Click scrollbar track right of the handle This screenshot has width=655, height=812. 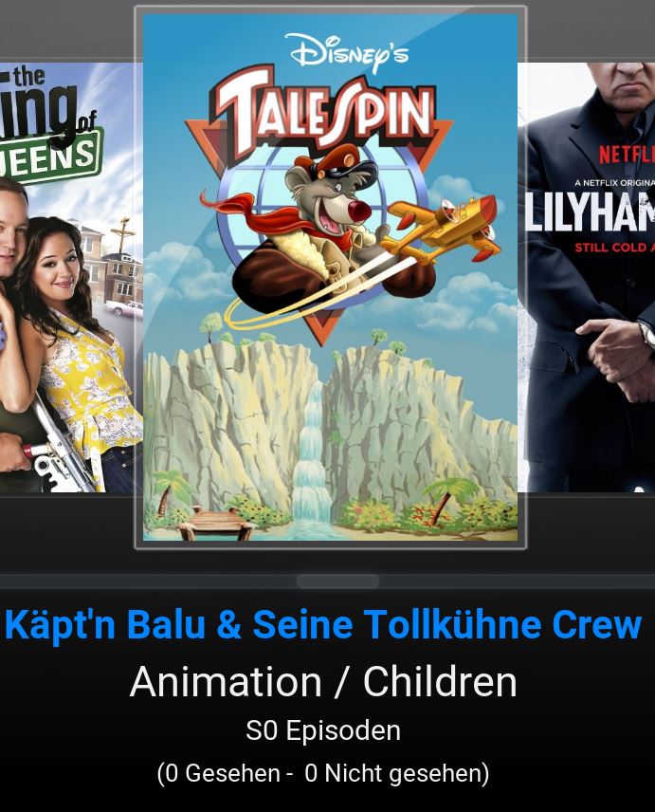click(x=517, y=581)
